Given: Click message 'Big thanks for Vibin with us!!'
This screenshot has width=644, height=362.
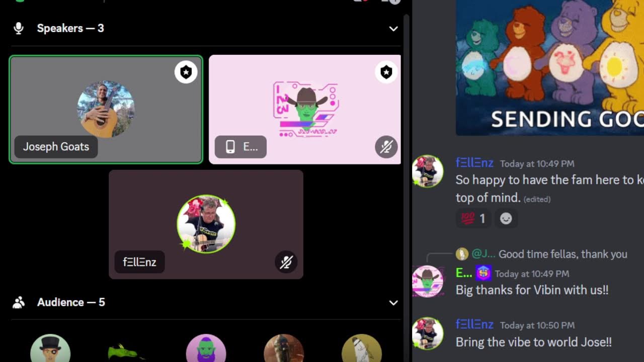Looking at the screenshot, I should pos(532,290).
